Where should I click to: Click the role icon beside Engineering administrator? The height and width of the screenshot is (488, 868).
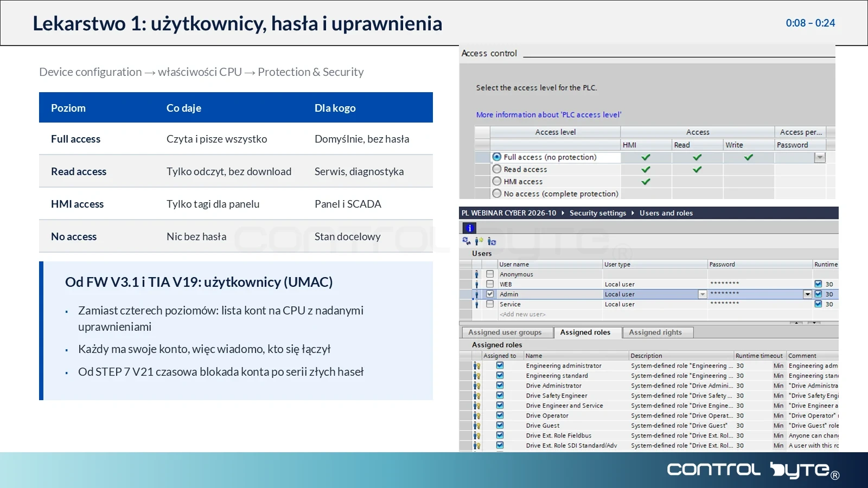pos(477,366)
